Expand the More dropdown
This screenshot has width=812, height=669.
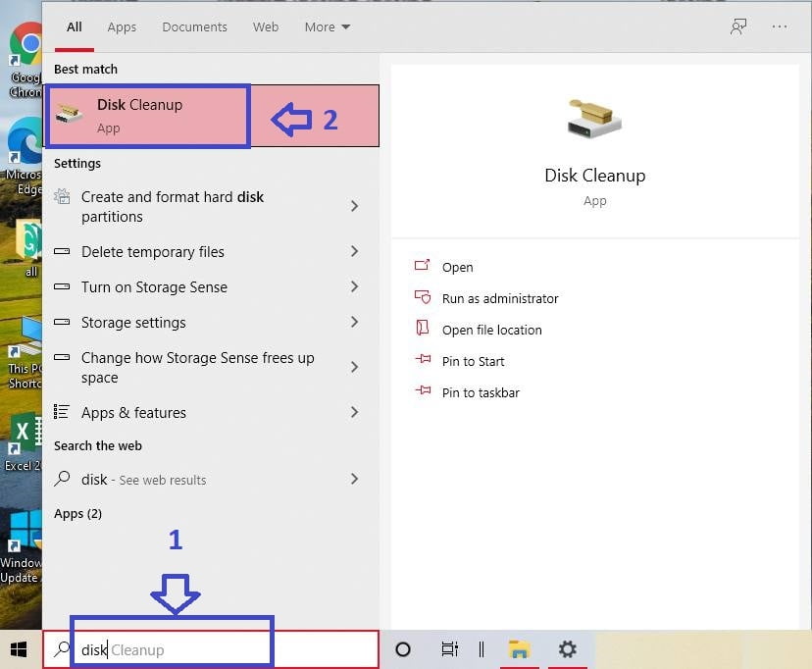328,26
